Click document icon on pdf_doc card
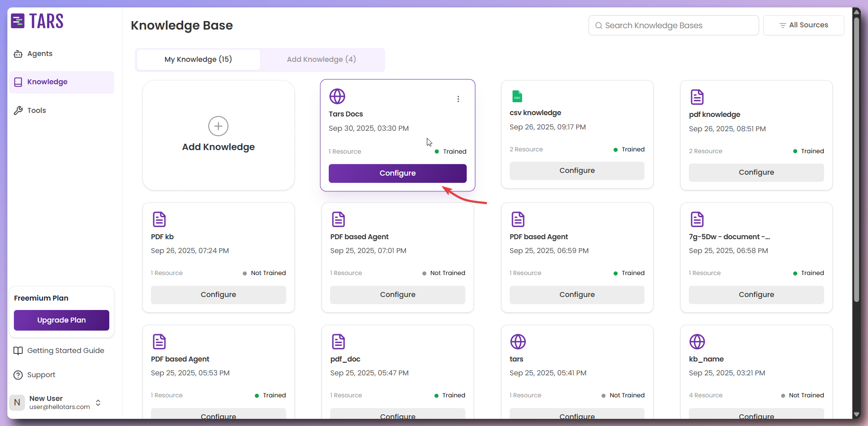The height and width of the screenshot is (426, 868). [338, 342]
